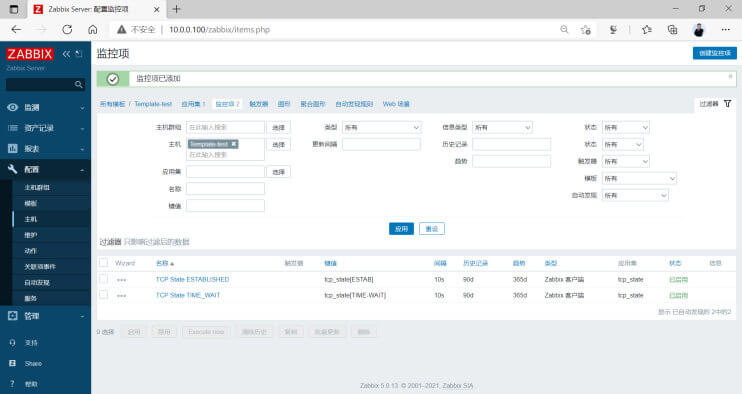
Task: Expand the Administration sidebar menu
Action: [x=45, y=315]
